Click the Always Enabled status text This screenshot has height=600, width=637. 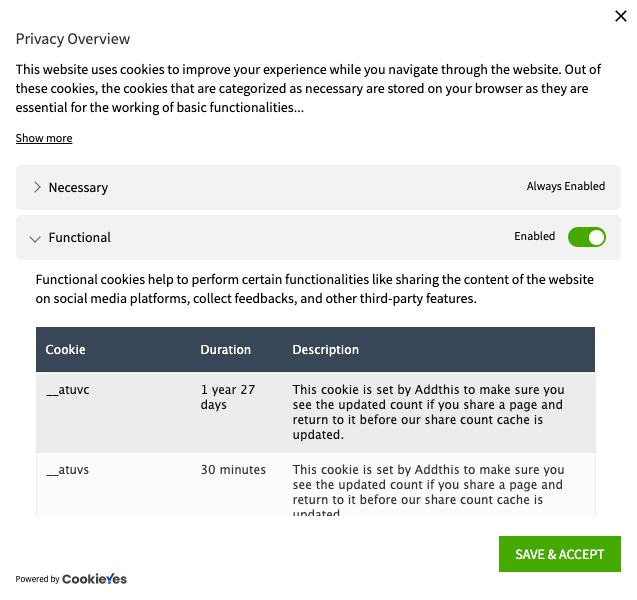[x=565, y=186]
